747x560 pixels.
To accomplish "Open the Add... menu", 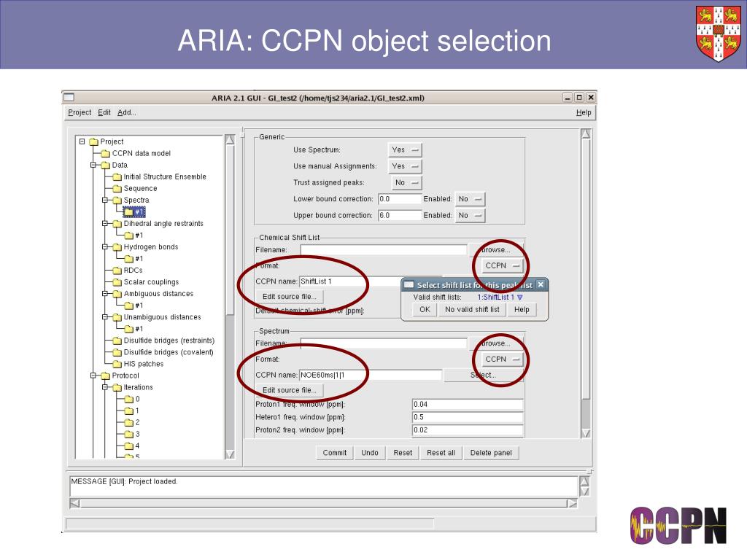I will click(x=127, y=112).
